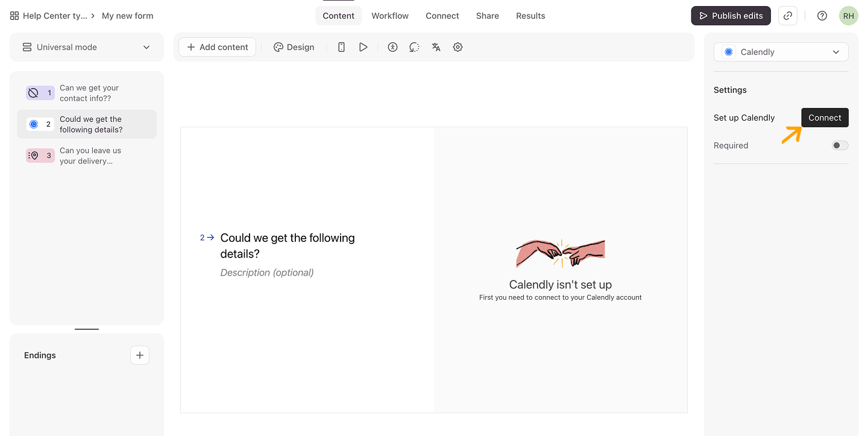Open the Share tab
The height and width of the screenshot is (436, 868).
(488, 16)
